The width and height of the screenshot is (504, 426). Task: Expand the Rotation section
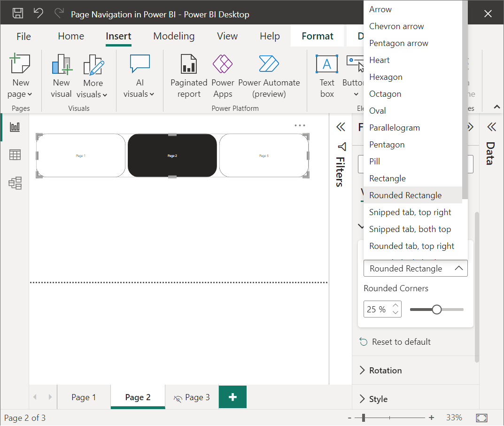(385, 370)
